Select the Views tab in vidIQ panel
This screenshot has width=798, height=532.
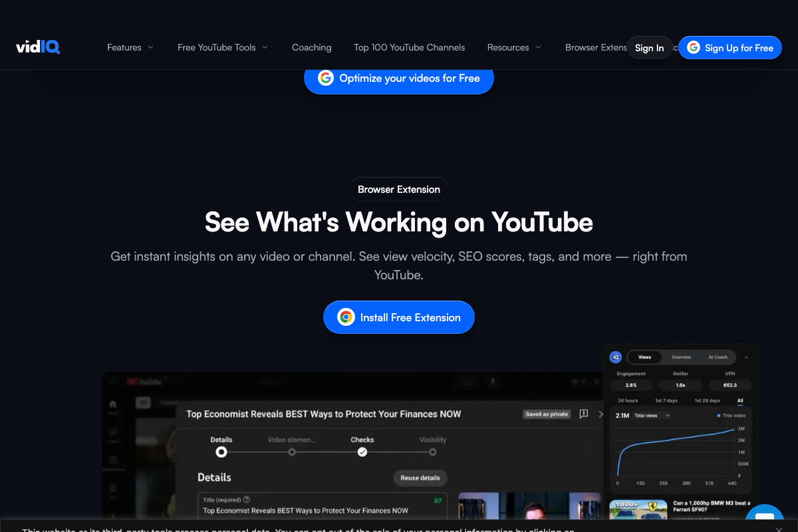(644, 357)
